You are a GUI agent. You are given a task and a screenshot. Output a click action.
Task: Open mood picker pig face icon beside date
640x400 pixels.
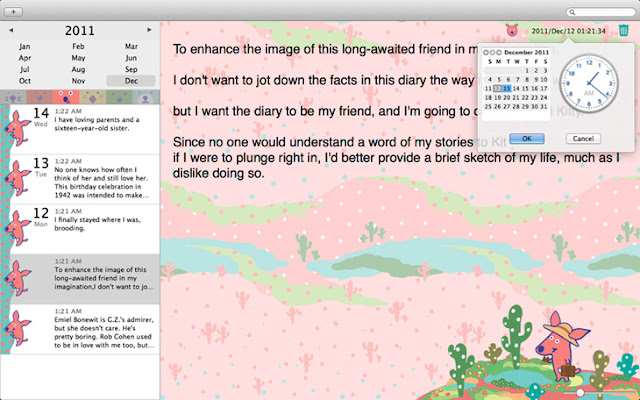512,30
